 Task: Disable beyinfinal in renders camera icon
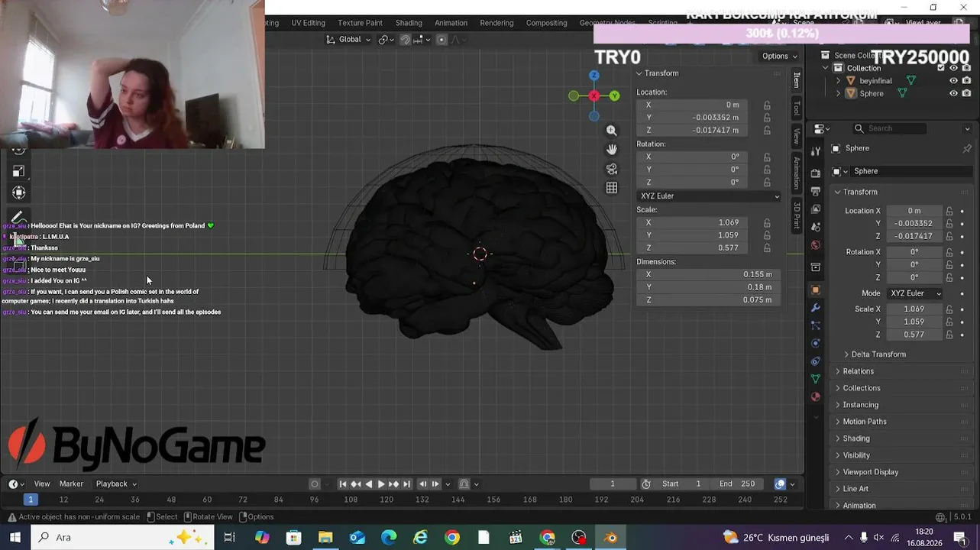[x=966, y=81]
